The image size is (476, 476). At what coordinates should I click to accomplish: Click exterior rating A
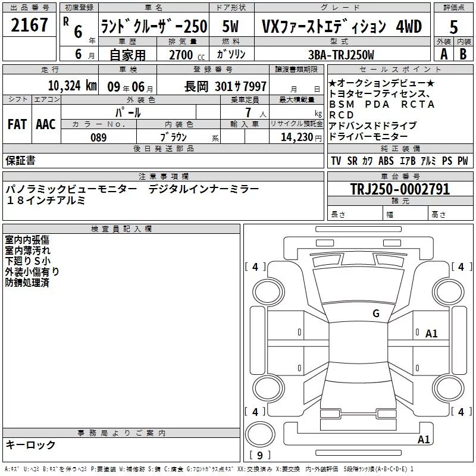point(444,54)
